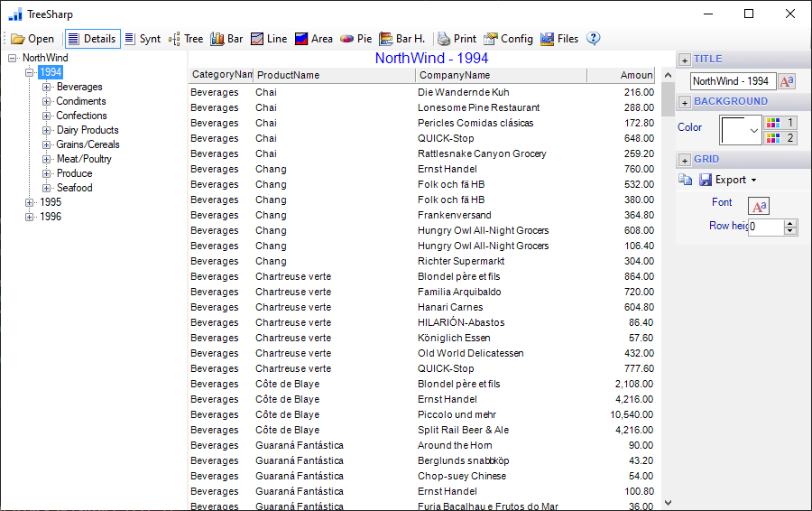
Task: Click the Richter Supermarkt cell
Action: point(461,261)
